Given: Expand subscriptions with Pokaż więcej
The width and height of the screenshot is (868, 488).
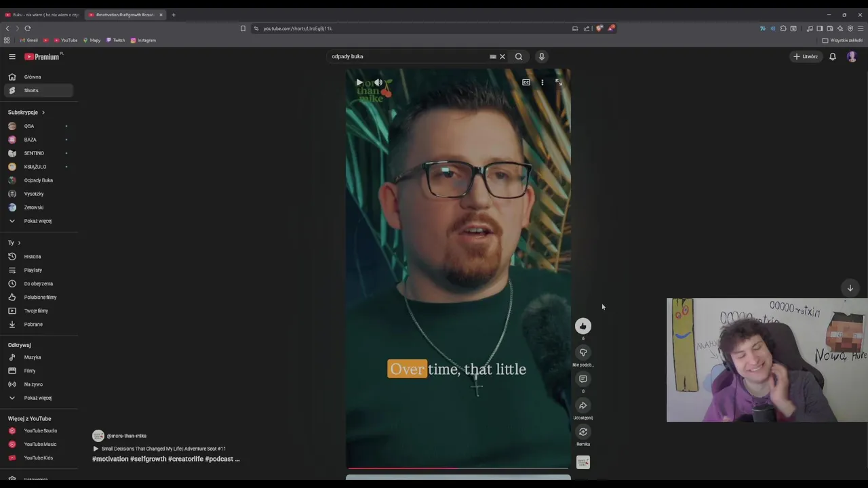Looking at the screenshot, I should pyautogui.click(x=39, y=221).
